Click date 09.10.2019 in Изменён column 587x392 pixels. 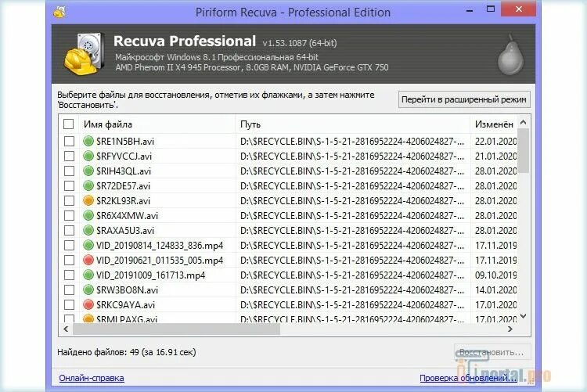[495, 275]
